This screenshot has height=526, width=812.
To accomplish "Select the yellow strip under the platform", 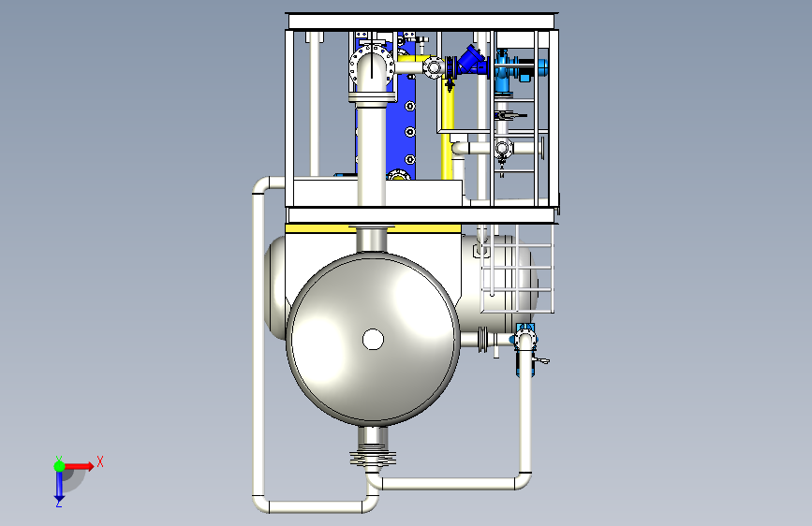I will tap(373, 228).
